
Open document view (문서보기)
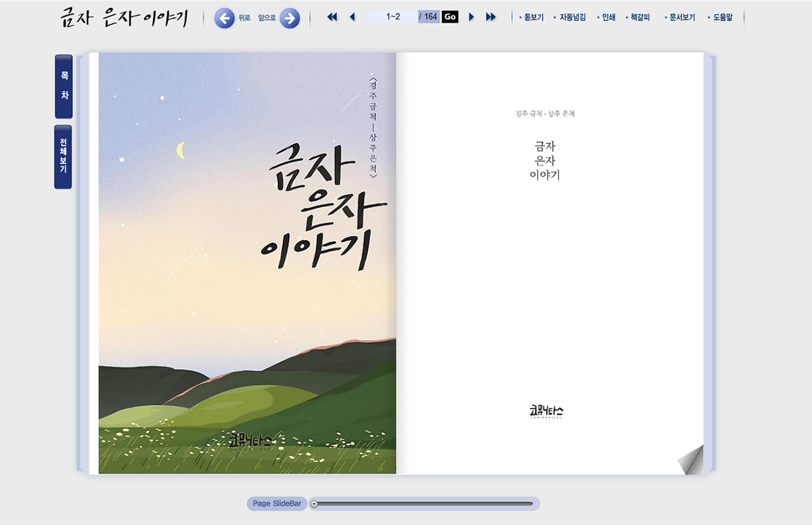681,18
